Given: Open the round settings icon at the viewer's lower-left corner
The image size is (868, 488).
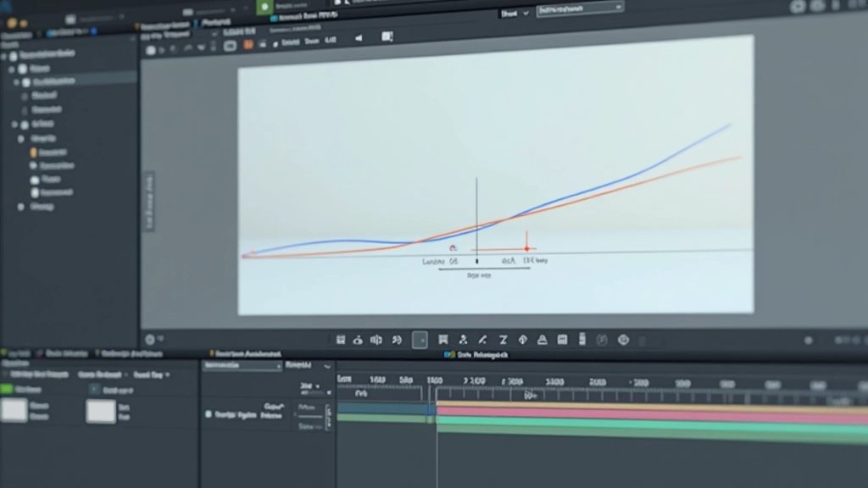Looking at the screenshot, I should click(150, 339).
